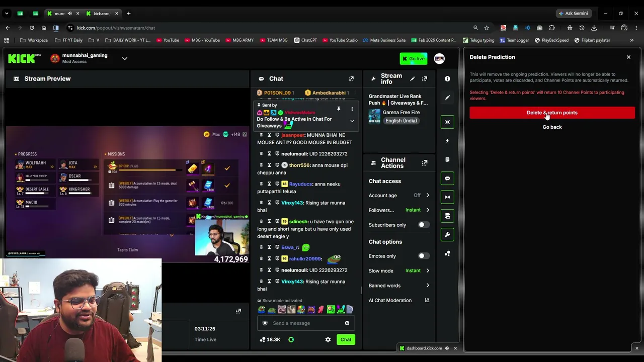Image resolution: width=644 pixels, height=362 pixels.
Task: Click the pencil icon in right sidebar
Action: pos(447,98)
